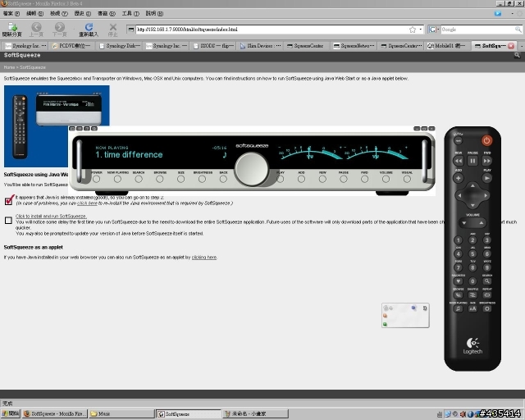Click the Now Playing music note button on the remote
Viewport: 525px width, 420px height.
point(458,308)
